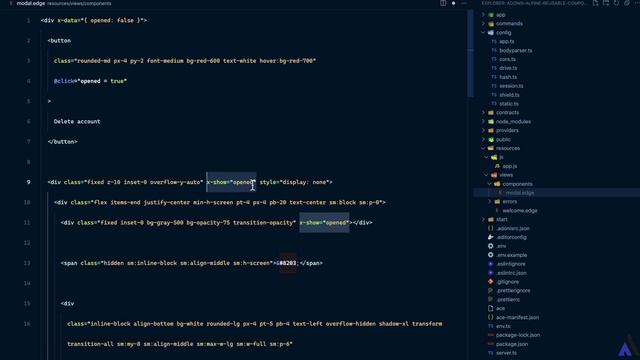Open static.ts file

(509, 104)
